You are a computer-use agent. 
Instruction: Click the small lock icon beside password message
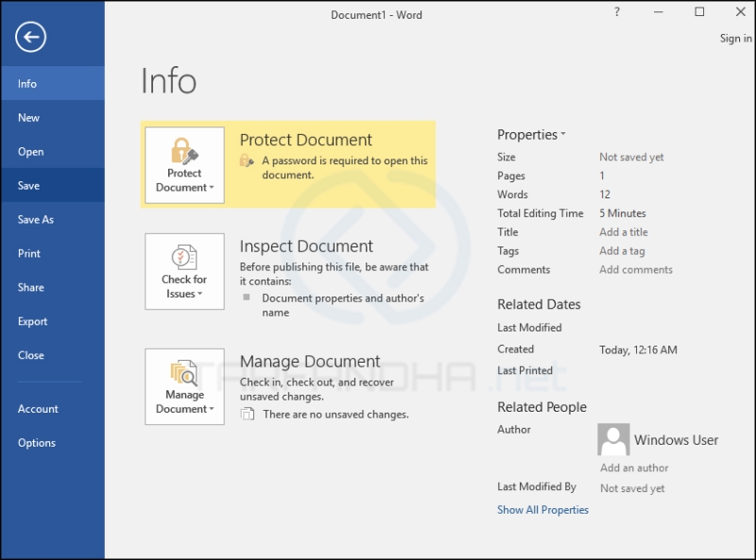(247, 161)
